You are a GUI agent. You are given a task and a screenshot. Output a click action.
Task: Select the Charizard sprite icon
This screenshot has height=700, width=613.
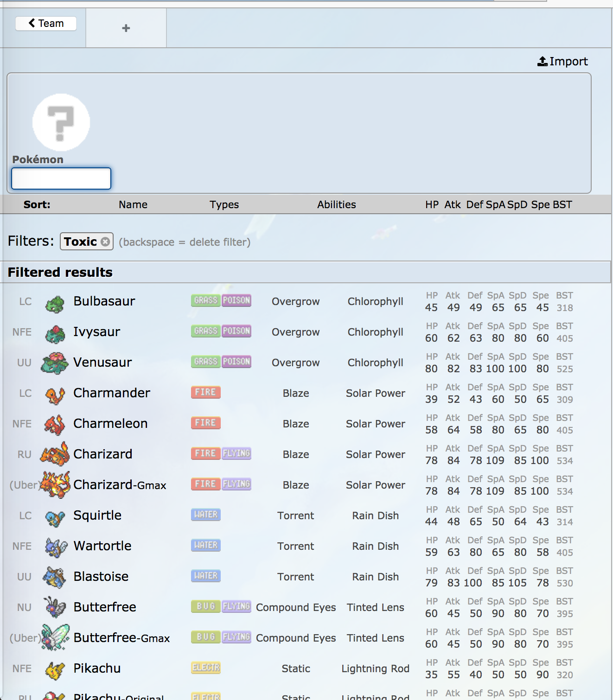click(55, 454)
